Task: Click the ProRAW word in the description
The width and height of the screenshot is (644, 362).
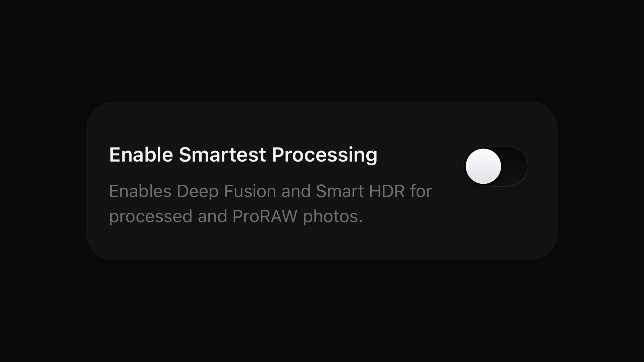Action: coord(265,216)
